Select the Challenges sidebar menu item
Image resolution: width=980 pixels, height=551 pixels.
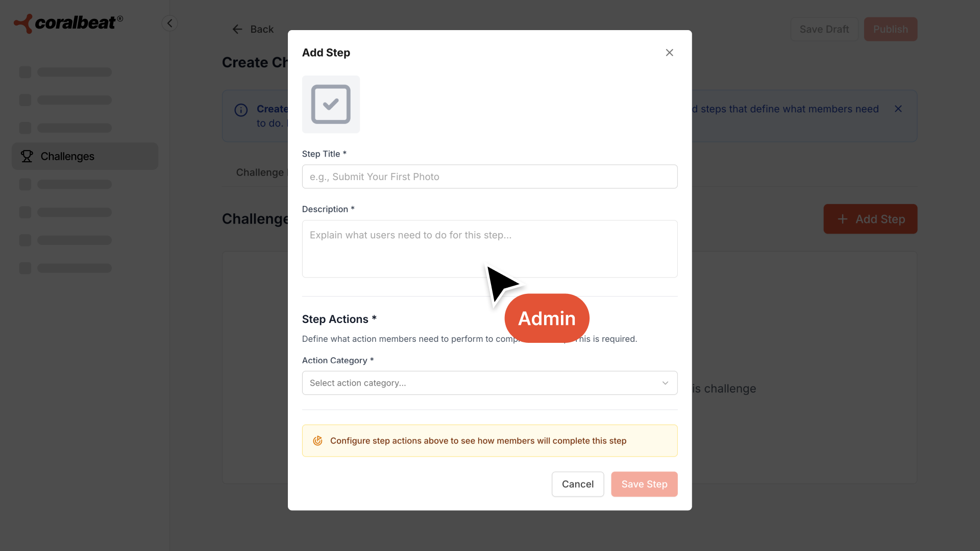(x=85, y=156)
